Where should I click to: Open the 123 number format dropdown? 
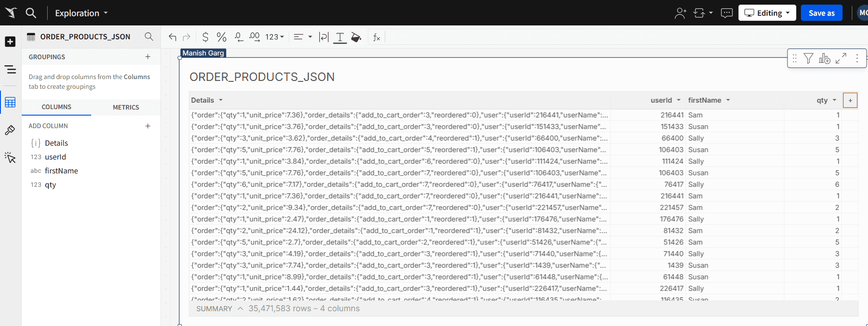pos(274,37)
